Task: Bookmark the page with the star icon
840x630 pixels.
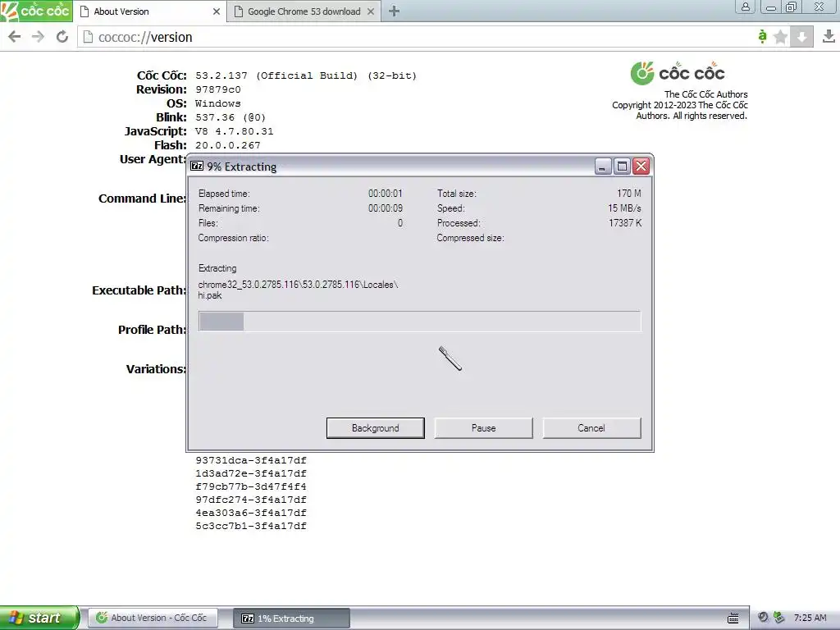Action: 781,37
